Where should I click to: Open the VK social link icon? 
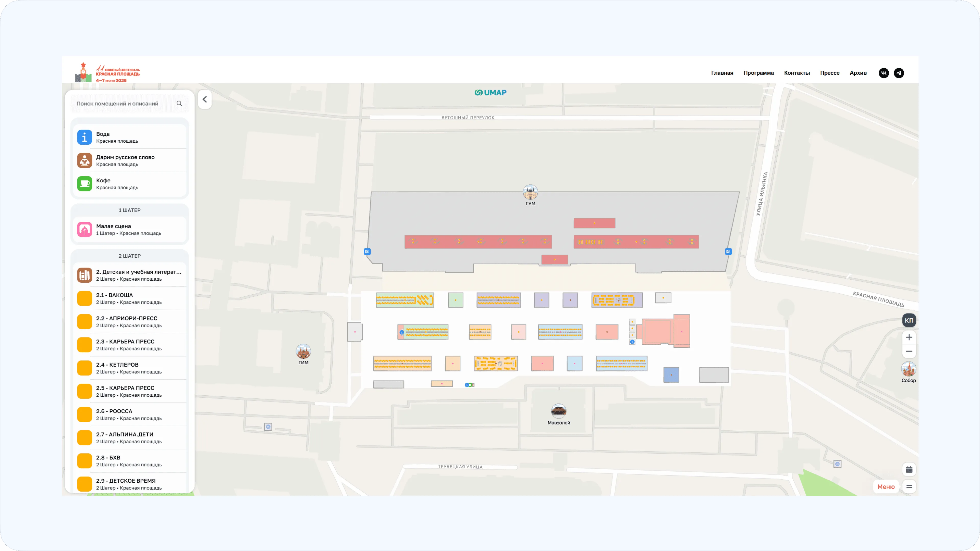click(x=884, y=73)
